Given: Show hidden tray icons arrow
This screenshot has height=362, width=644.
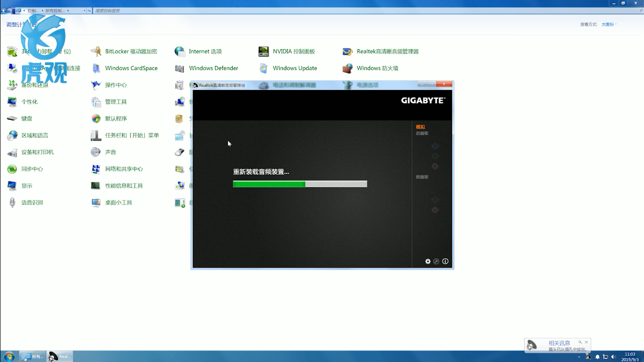Looking at the screenshot, I should pyautogui.click(x=579, y=357).
